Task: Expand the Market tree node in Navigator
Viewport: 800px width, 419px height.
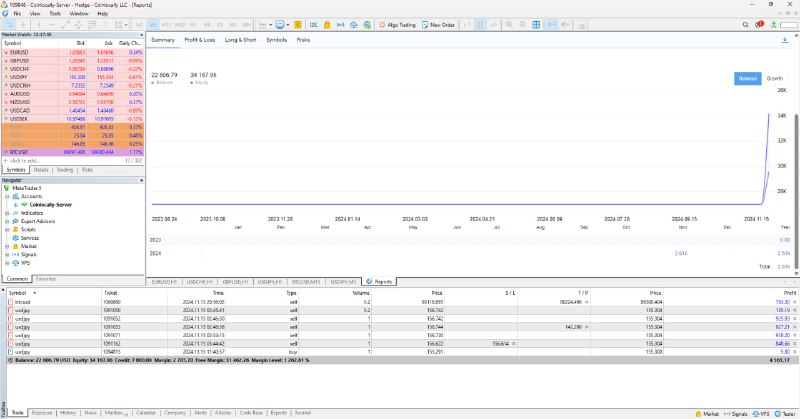Action: (x=7, y=247)
